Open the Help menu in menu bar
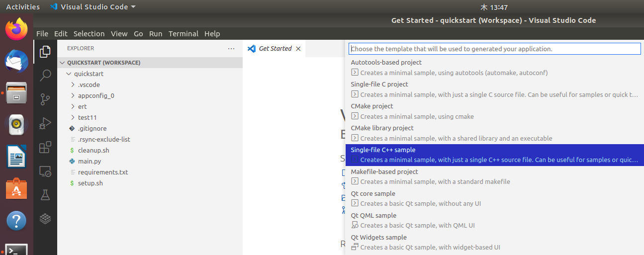This screenshot has height=255, width=644. [212, 34]
